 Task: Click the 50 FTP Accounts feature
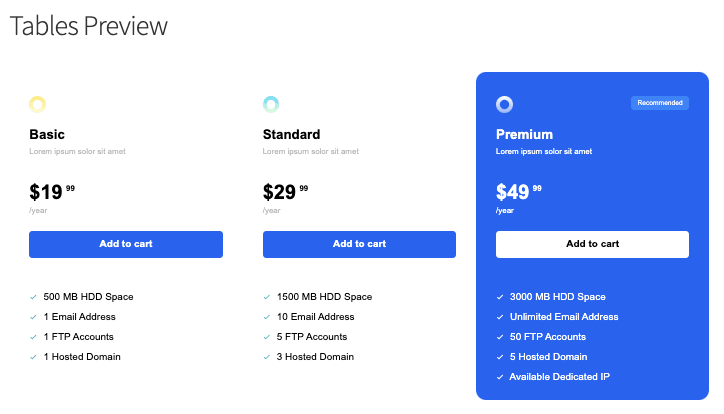(547, 337)
